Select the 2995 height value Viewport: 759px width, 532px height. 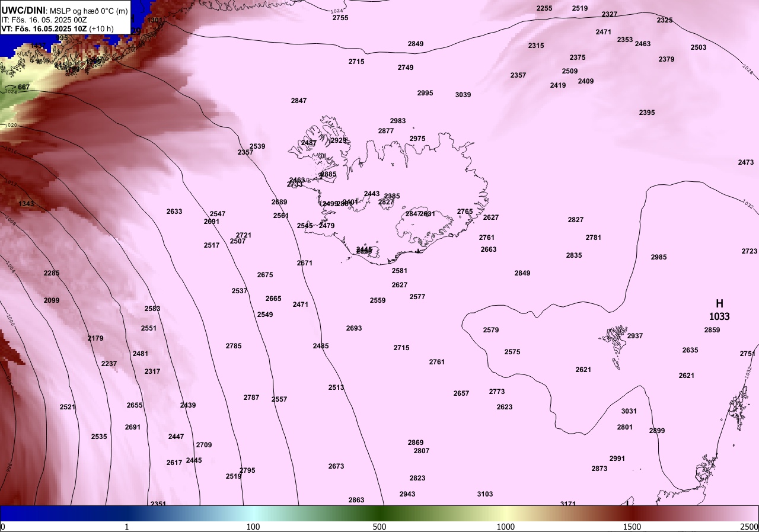425,93
